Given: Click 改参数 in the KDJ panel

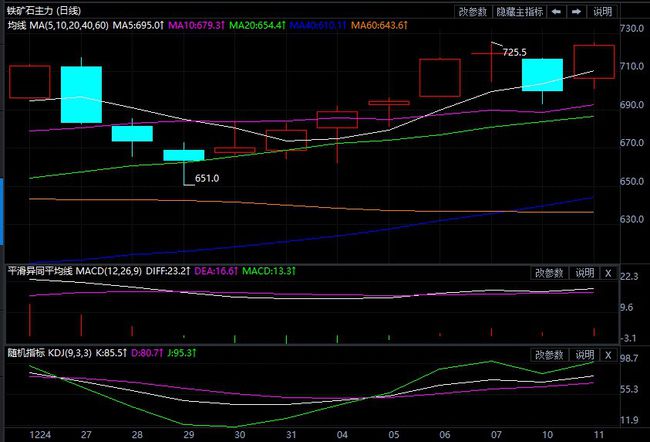Looking at the screenshot, I should pos(550,353).
